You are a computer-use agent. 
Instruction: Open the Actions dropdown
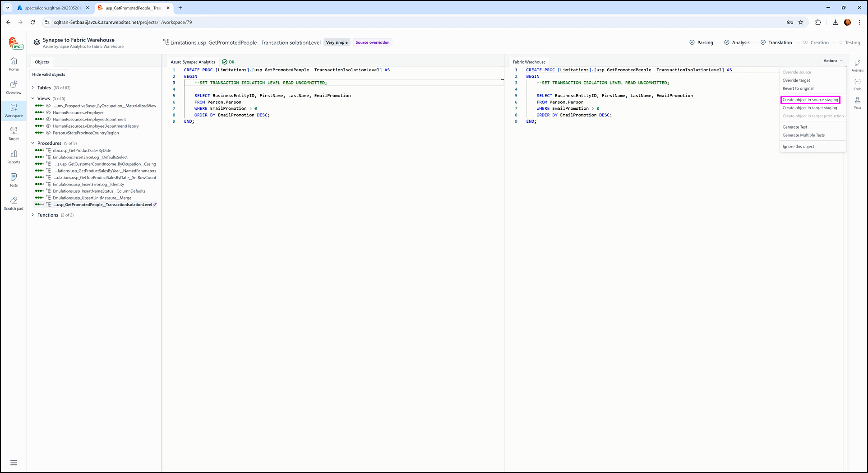point(833,60)
